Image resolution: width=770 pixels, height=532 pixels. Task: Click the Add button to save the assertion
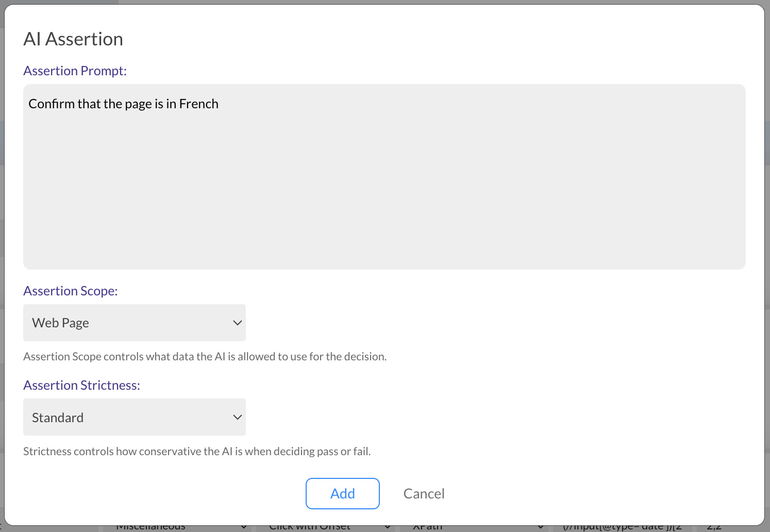coord(342,493)
